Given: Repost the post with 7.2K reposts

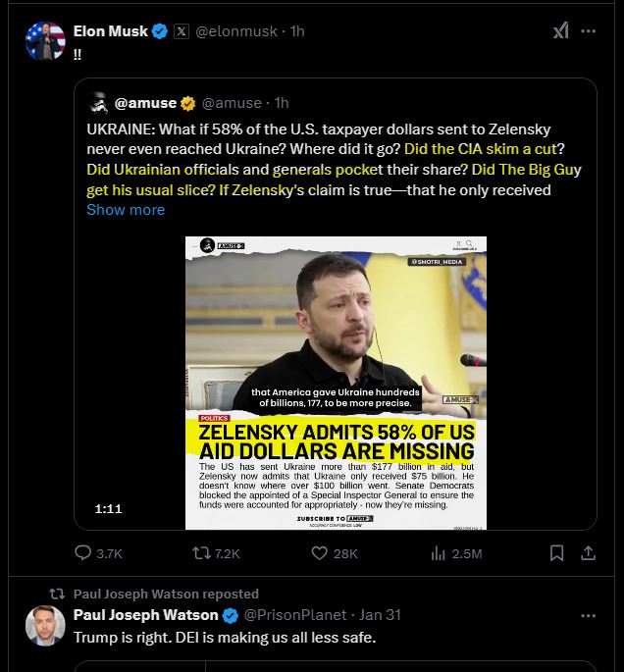Looking at the screenshot, I should pyautogui.click(x=201, y=553).
